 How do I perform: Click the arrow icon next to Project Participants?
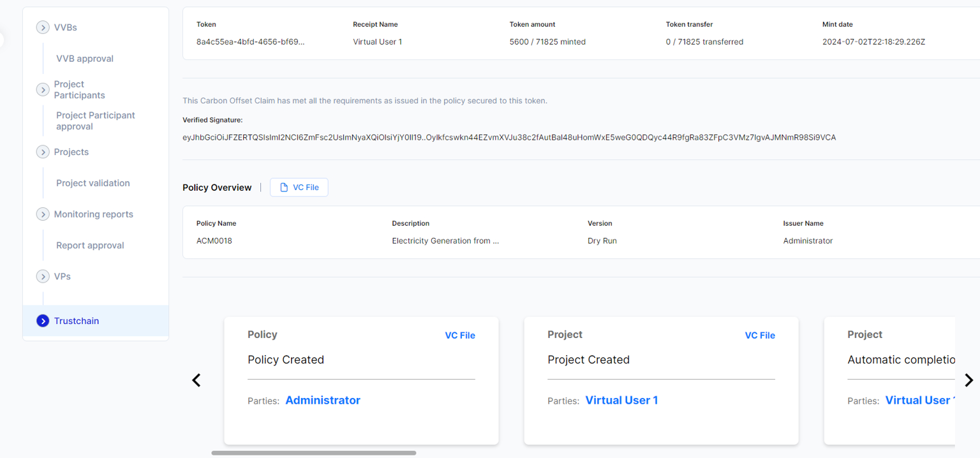[43, 90]
